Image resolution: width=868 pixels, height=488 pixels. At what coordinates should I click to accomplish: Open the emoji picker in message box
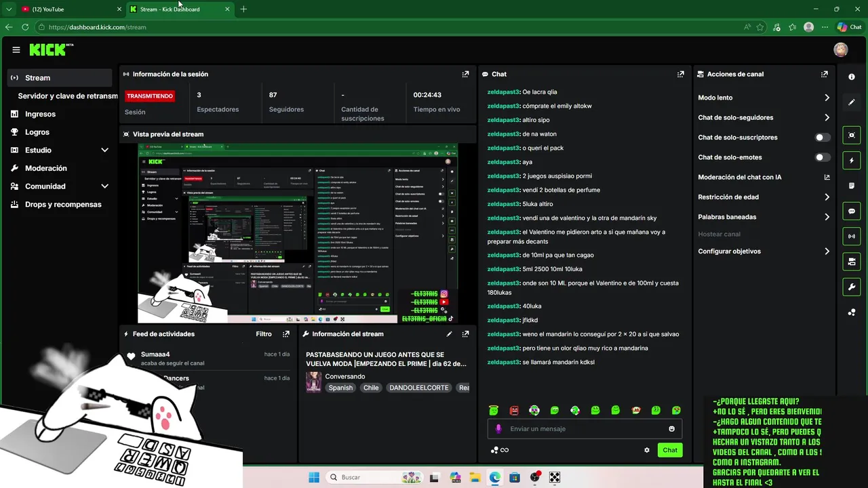click(672, 429)
